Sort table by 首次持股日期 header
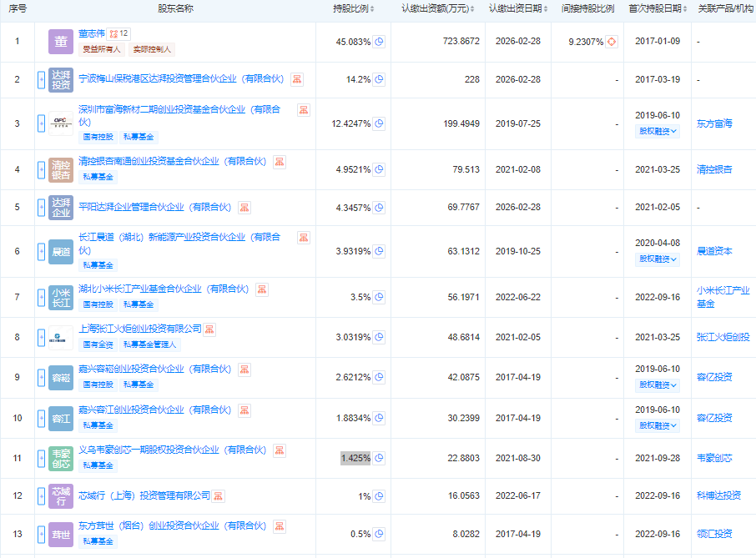The height and width of the screenshot is (558, 756). tap(658, 8)
